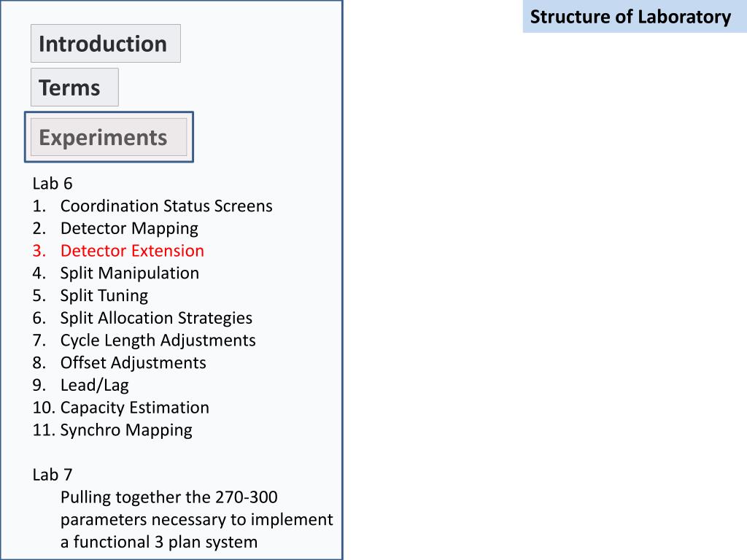Select Cycle Length Adjustments item

144,340
